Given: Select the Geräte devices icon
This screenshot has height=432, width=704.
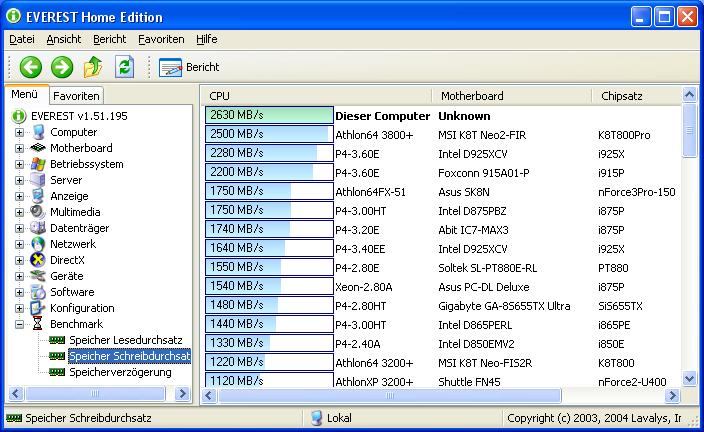Looking at the screenshot, I should click(38, 276).
